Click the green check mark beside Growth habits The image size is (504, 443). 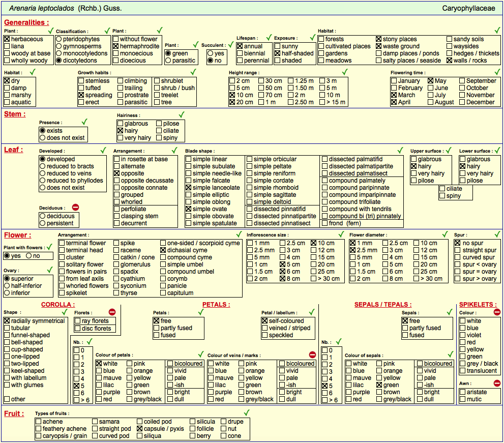[x=193, y=72]
